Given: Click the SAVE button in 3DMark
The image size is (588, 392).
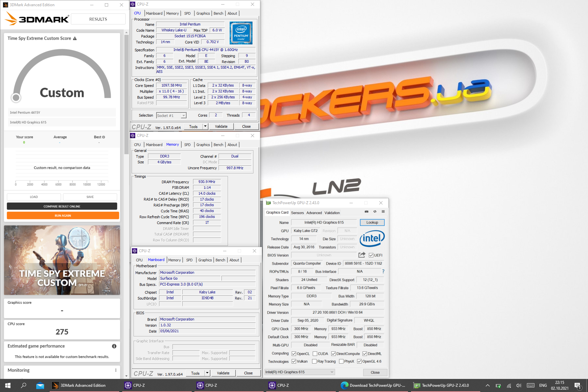Looking at the screenshot, I should point(90,197).
